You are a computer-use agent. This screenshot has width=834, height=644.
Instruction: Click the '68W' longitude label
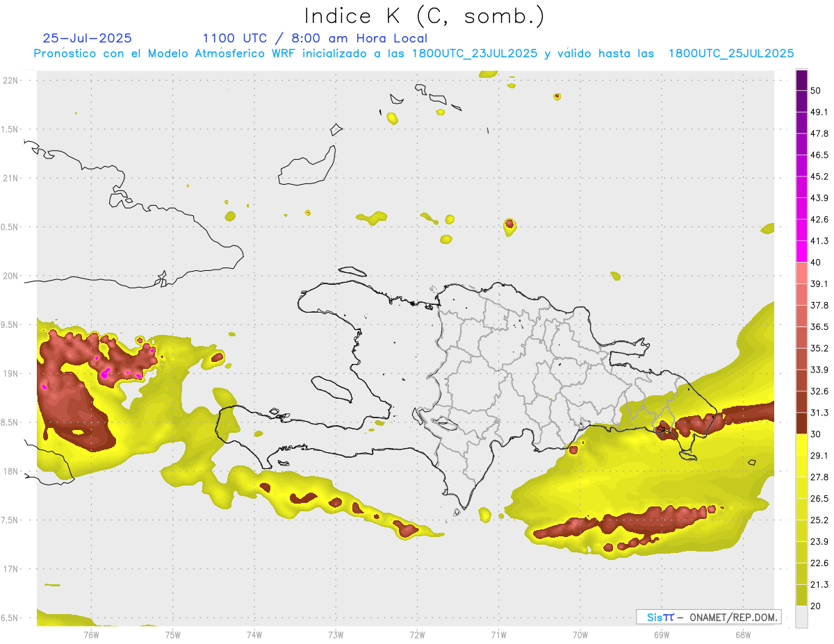pyautogui.click(x=743, y=635)
